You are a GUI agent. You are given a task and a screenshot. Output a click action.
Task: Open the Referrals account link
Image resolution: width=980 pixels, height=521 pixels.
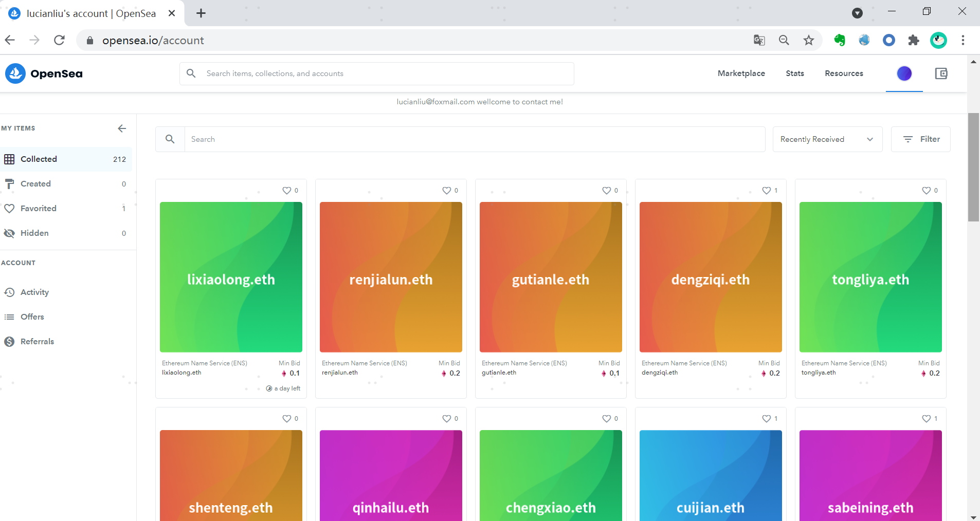tap(37, 341)
